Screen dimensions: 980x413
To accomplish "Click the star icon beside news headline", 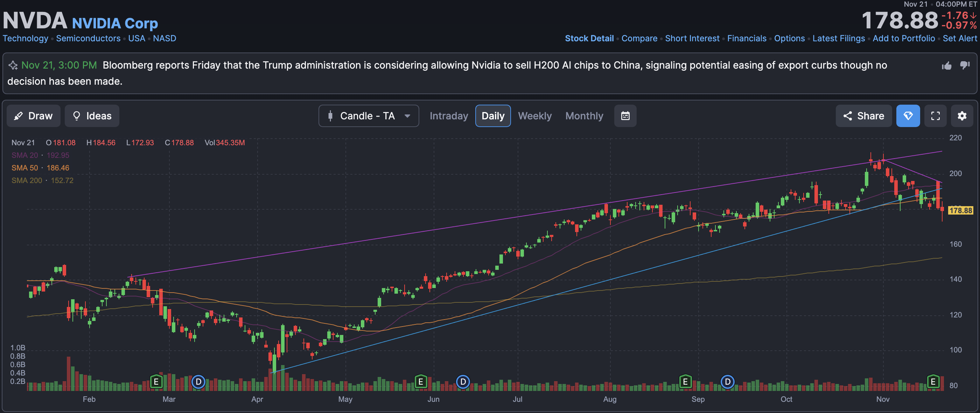I will (13, 65).
